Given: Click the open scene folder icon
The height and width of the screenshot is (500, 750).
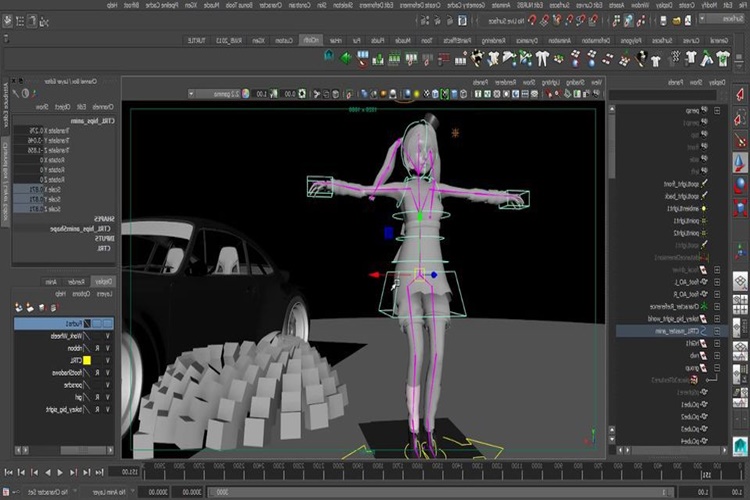Looking at the screenshot, I should pos(676,20).
